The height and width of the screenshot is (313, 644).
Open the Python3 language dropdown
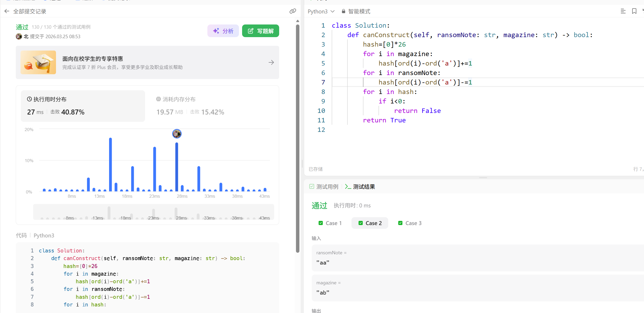(321, 11)
